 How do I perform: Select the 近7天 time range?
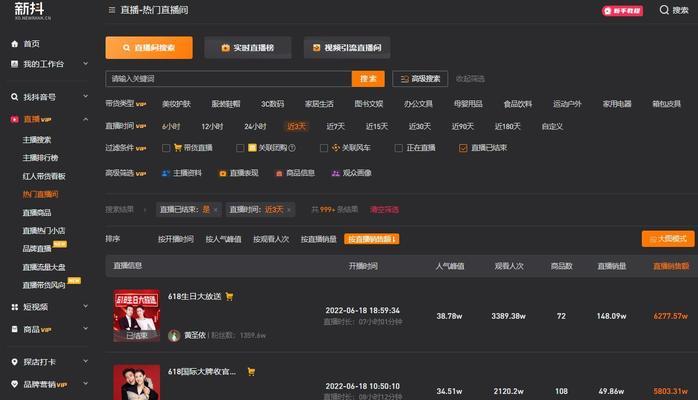(x=336, y=126)
